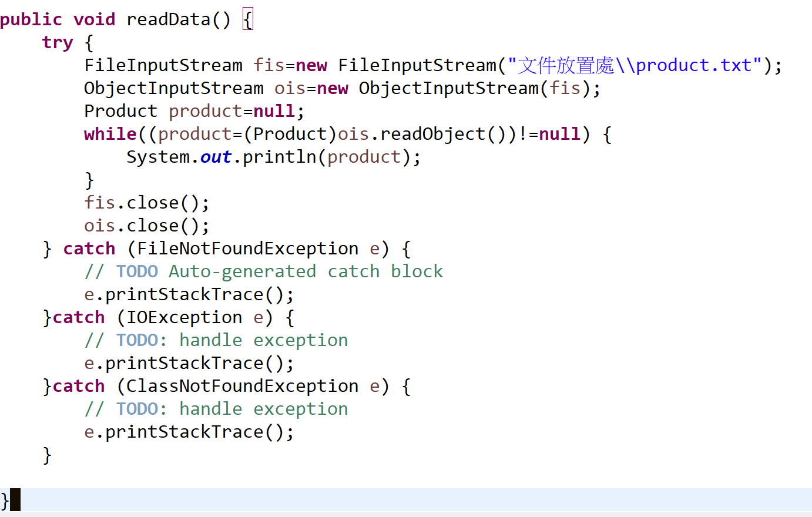
Task: Click printStackTrace in the IOException catch block
Action: (184, 363)
